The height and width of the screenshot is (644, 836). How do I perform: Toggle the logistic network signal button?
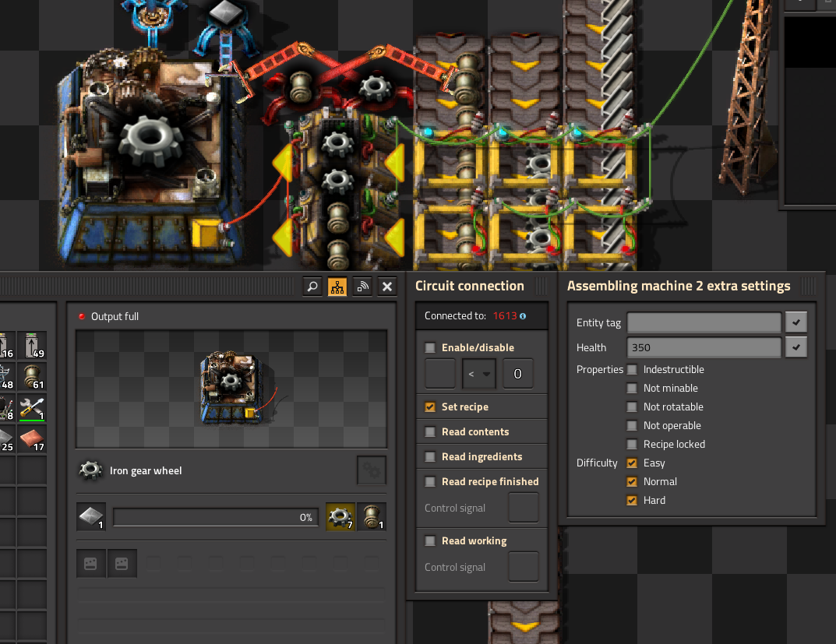[362, 287]
